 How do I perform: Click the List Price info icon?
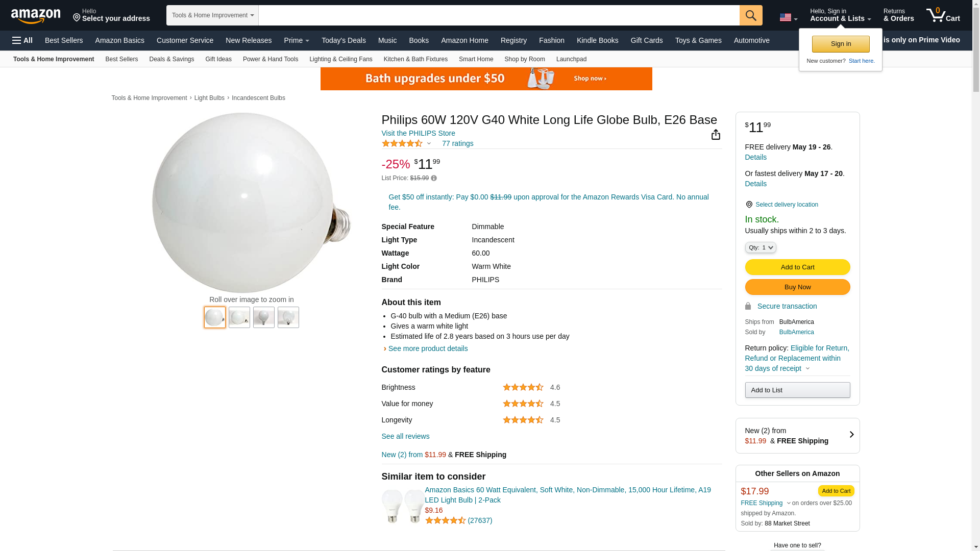click(x=434, y=178)
